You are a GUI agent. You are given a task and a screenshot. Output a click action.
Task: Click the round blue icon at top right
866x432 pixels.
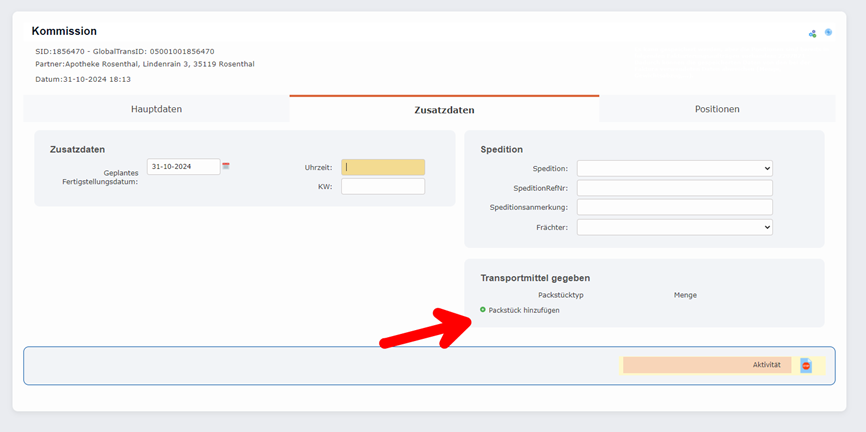point(828,33)
